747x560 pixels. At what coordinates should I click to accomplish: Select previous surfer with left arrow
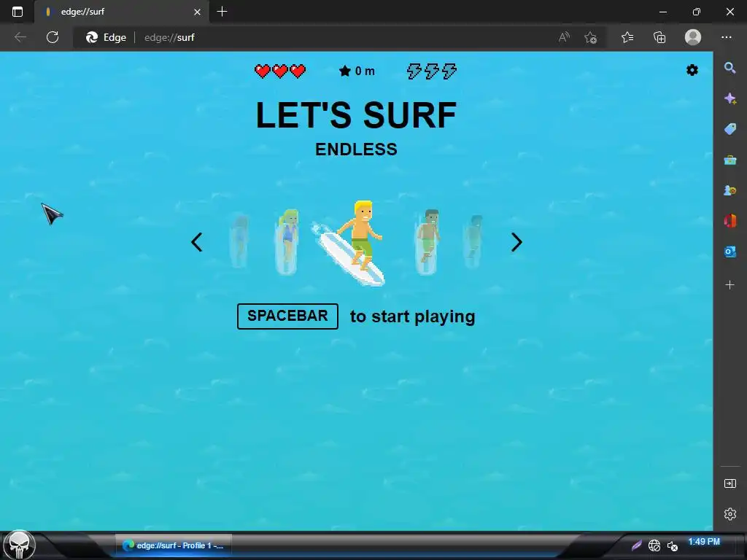pos(197,242)
